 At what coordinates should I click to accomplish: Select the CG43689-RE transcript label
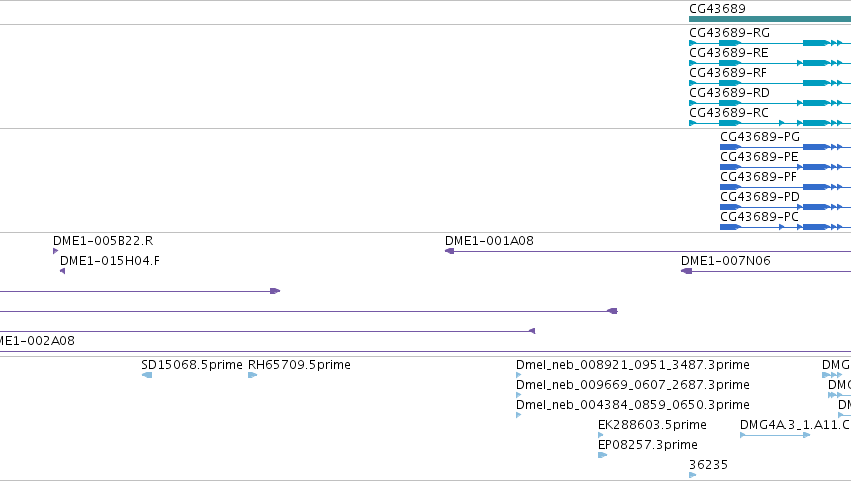(x=728, y=53)
